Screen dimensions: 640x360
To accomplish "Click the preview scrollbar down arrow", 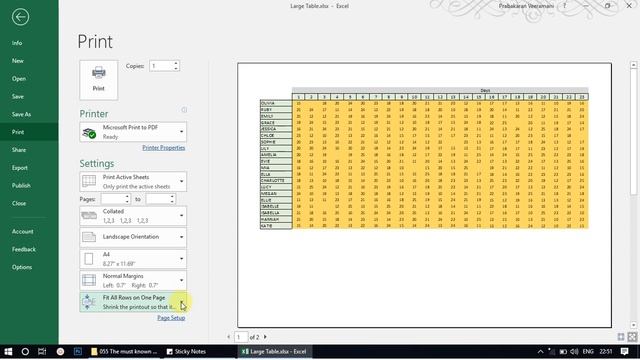I will pyautogui.click(x=633, y=325).
